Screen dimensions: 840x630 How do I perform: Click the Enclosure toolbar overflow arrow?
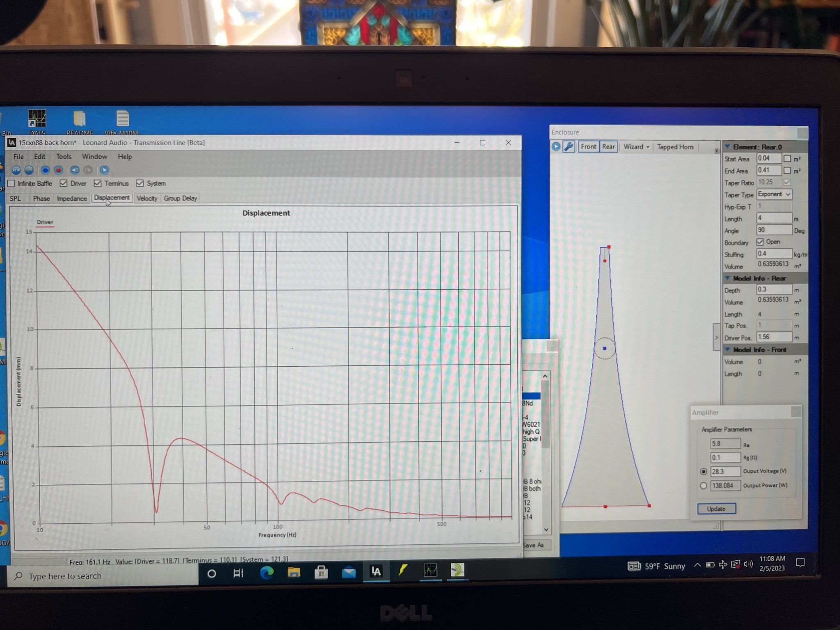(x=716, y=151)
